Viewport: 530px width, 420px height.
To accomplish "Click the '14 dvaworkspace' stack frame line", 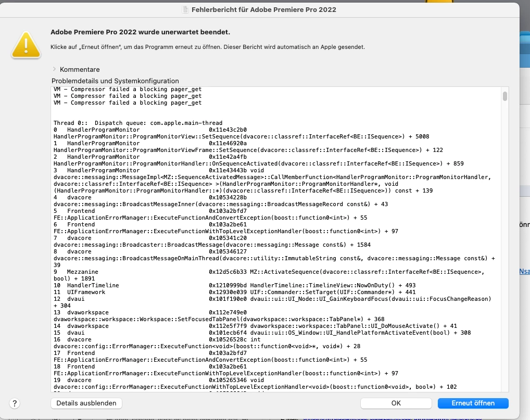I will point(255,326).
